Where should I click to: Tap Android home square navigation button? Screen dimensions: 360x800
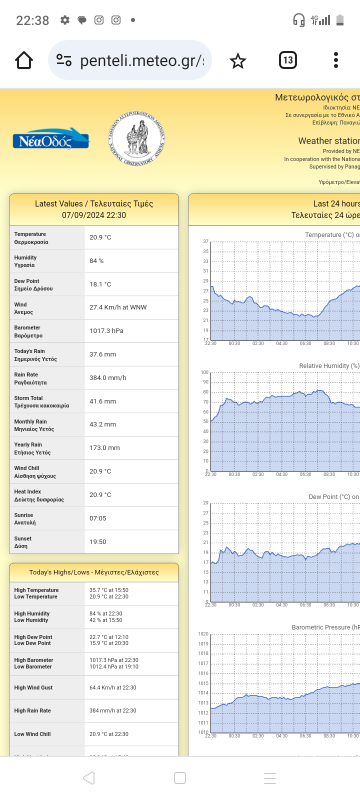pos(179,778)
